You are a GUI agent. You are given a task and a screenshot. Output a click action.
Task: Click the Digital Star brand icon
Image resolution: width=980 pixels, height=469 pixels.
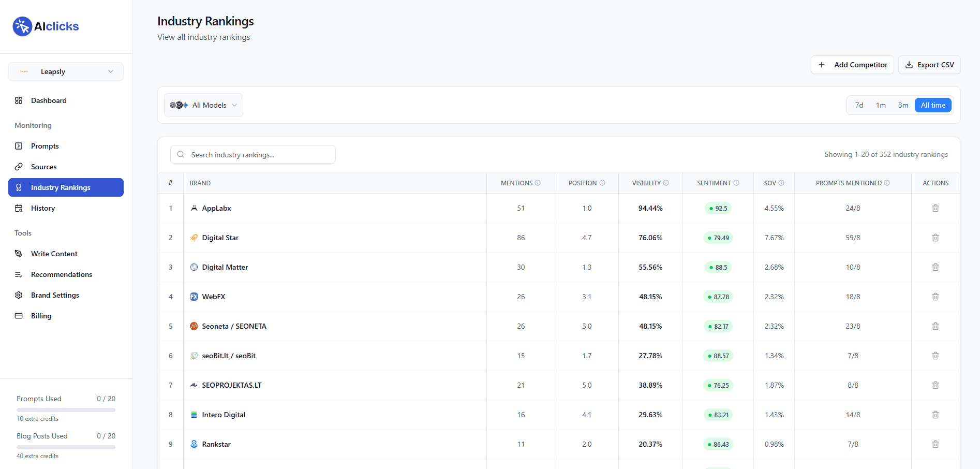click(194, 238)
